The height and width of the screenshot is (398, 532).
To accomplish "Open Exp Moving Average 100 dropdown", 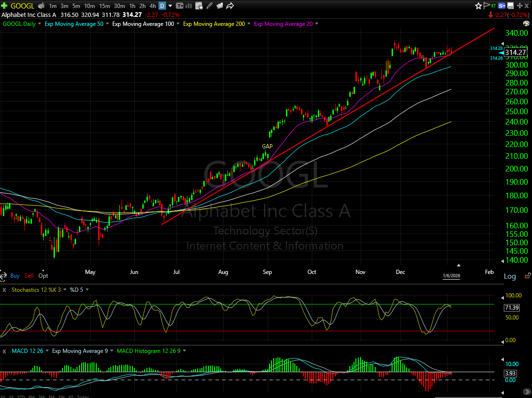I will (178, 24).
